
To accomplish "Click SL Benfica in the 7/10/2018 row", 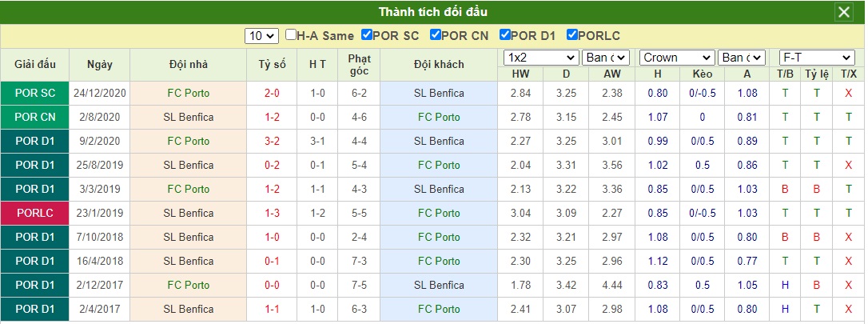I will click(x=188, y=237).
